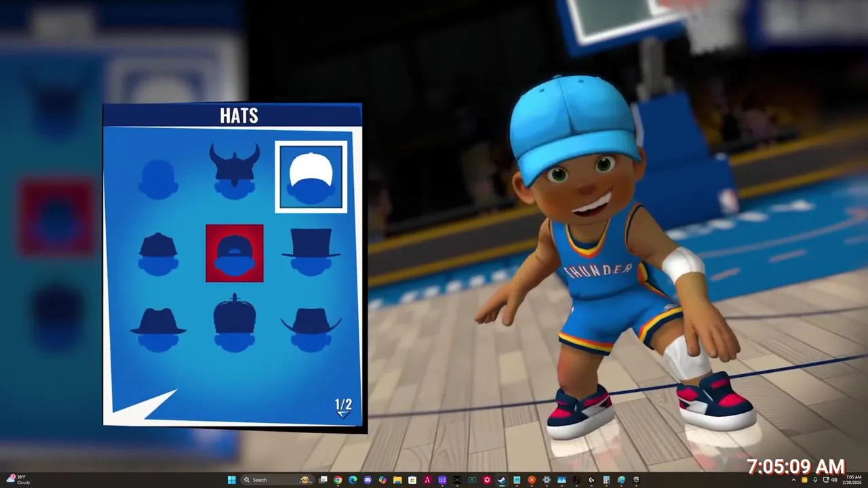Open Epic Games Launcher on the taskbar

click(x=636, y=480)
